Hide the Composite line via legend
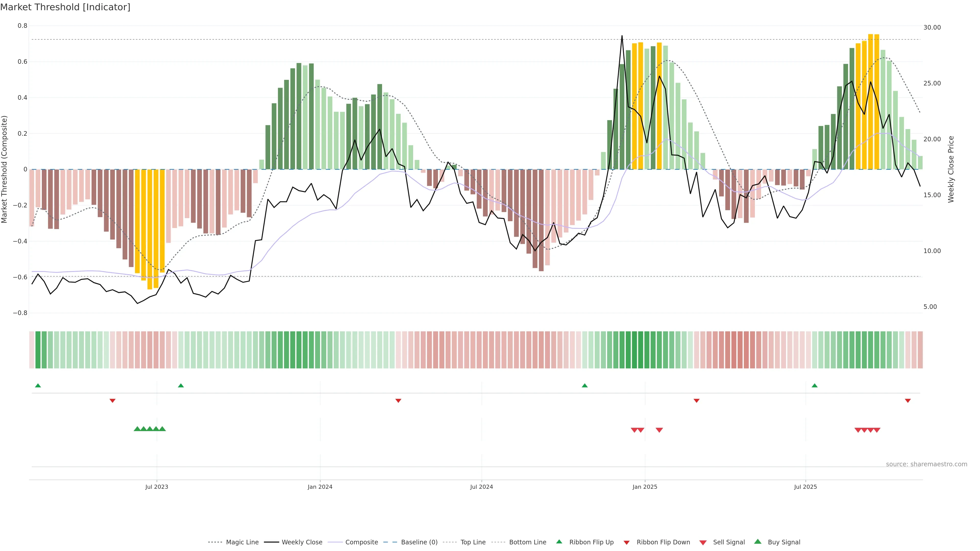980x551 pixels. (361, 542)
